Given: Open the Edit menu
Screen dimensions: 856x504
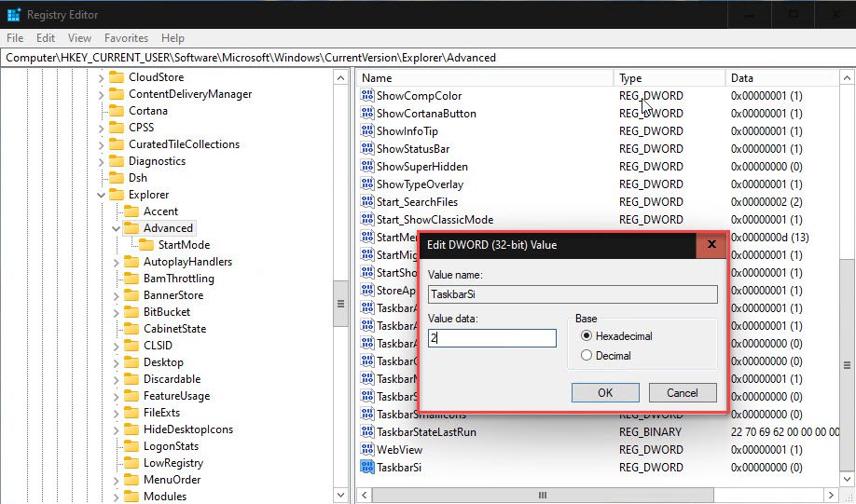Looking at the screenshot, I should tap(46, 38).
